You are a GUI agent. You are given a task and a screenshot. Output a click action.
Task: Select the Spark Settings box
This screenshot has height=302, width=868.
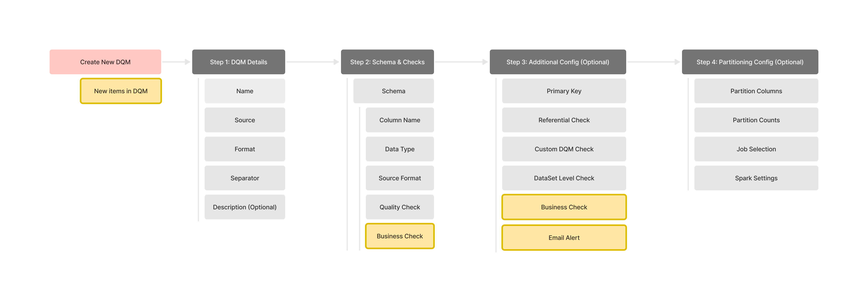pos(756,178)
